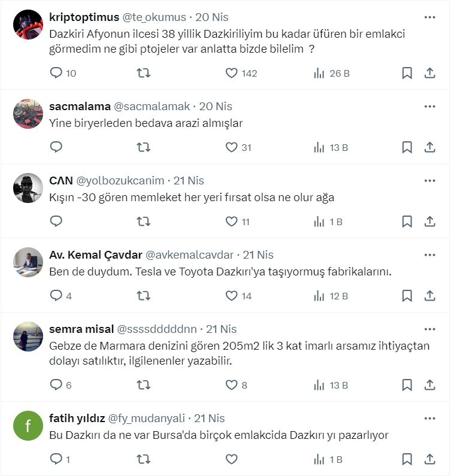Bookmark Av. Kemal Çavdar's tweet

[x=407, y=296]
